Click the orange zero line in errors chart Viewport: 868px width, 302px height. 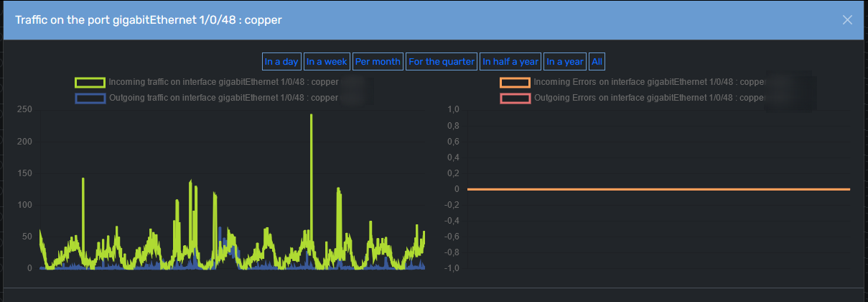point(658,189)
